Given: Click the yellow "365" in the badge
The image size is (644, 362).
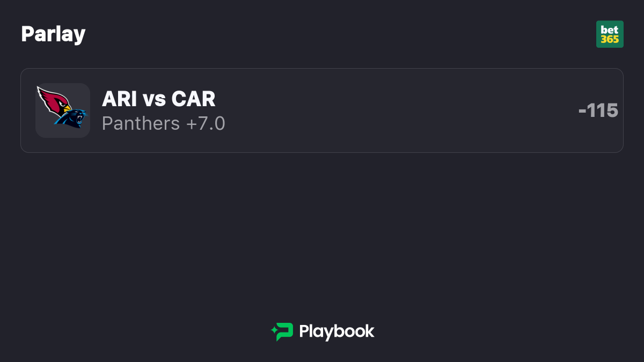Looking at the screenshot, I should coord(610,39).
